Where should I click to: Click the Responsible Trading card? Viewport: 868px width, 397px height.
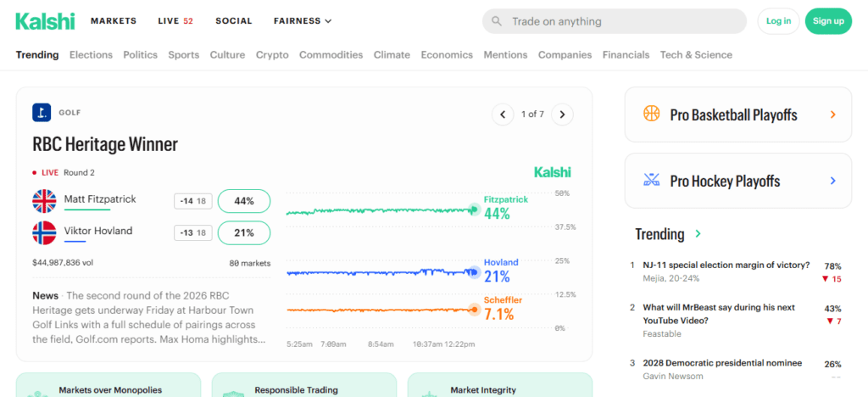point(304,385)
